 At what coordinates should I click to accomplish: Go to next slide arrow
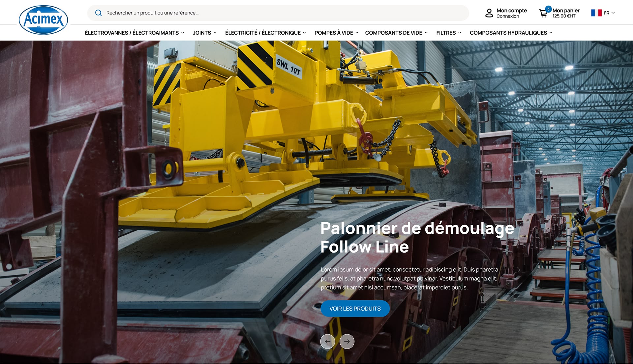(x=347, y=342)
